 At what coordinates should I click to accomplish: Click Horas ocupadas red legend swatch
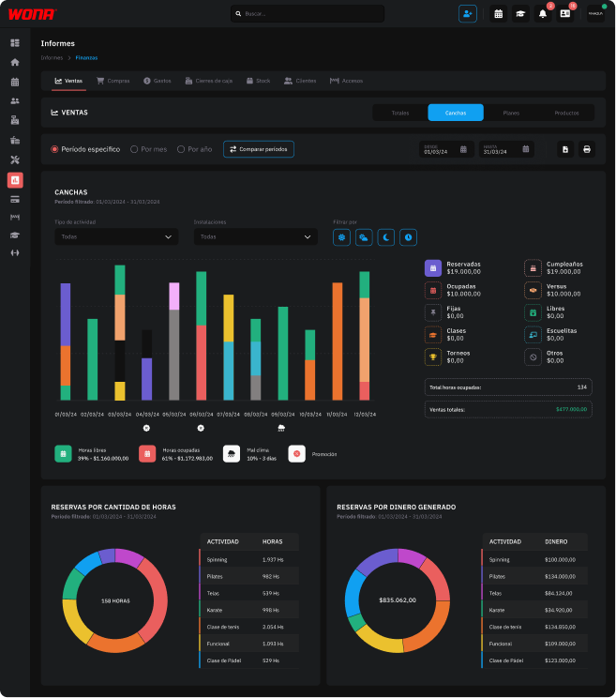tap(147, 454)
